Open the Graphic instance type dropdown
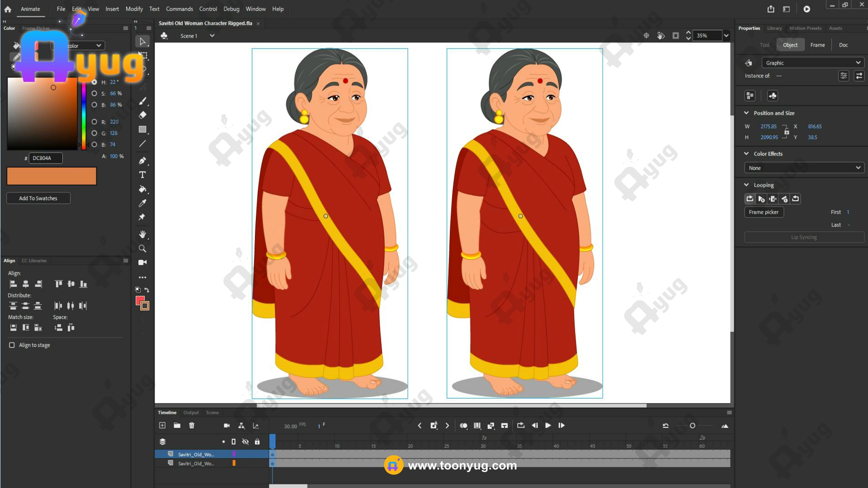Image resolution: width=868 pixels, height=488 pixels. (812, 63)
